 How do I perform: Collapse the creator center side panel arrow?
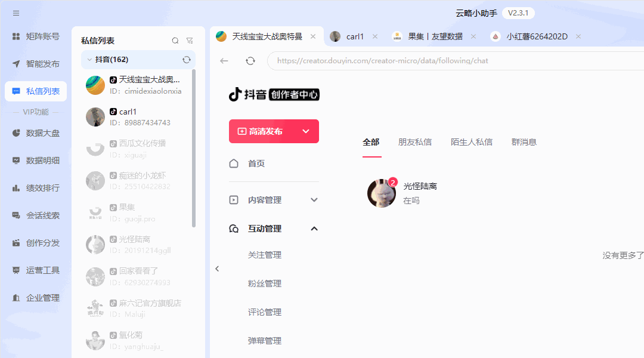(217, 269)
